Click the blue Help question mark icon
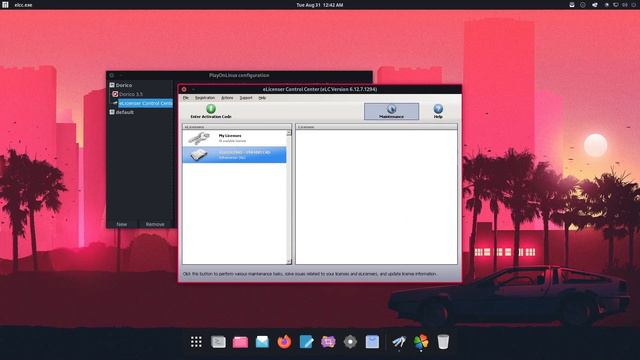 [x=438, y=109]
